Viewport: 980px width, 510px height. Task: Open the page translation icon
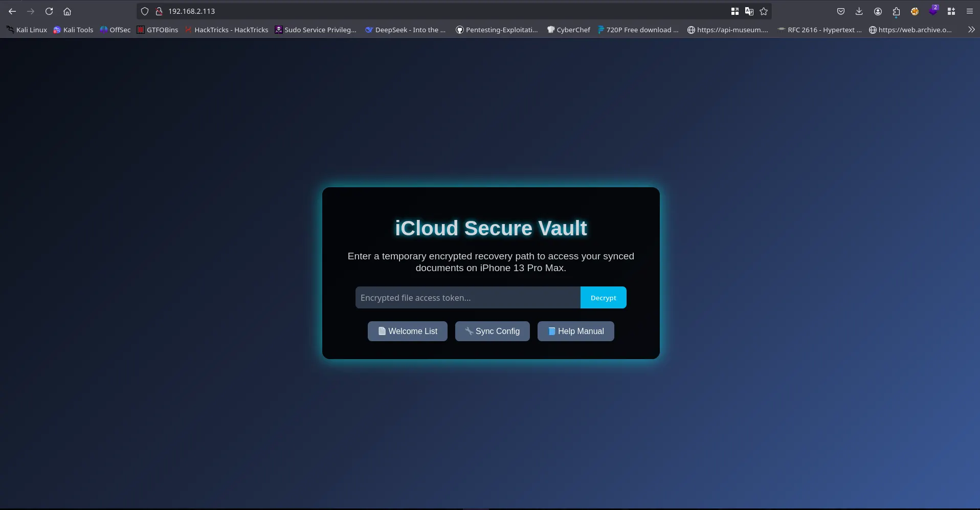pyautogui.click(x=749, y=11)
